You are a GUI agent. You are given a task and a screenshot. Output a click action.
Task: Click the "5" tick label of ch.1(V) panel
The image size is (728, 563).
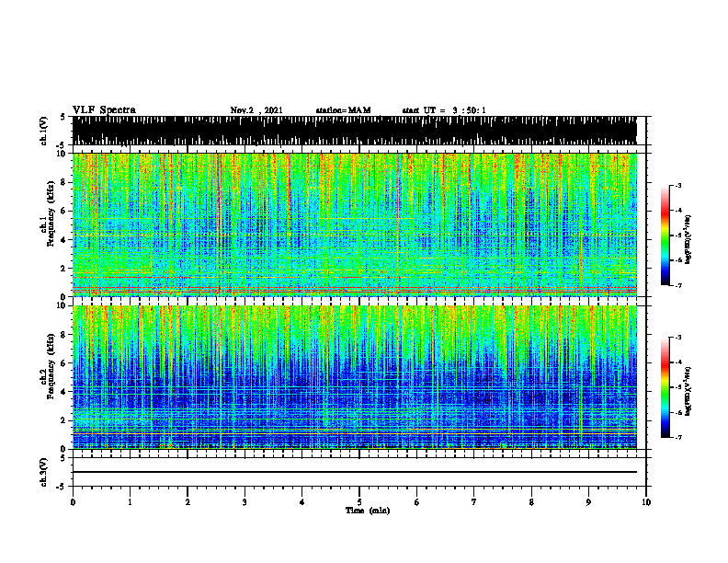[x=63, y=117]
